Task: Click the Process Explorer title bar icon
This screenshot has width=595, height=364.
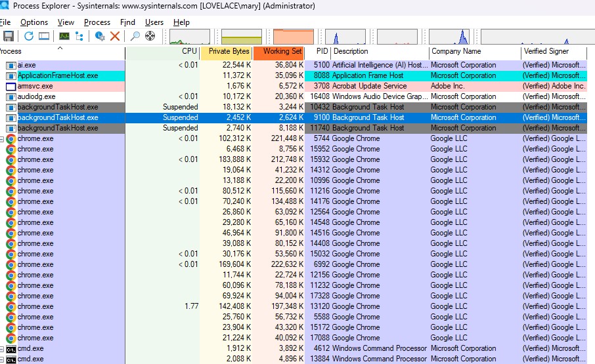Action: pos(4,5)
